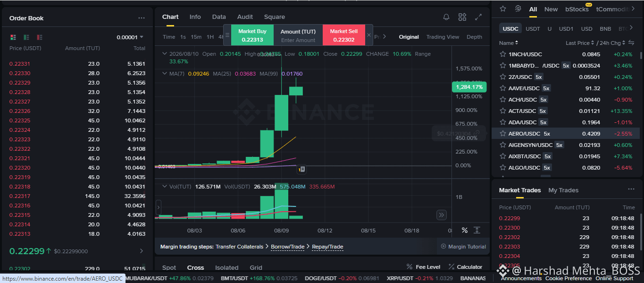Open the chart layout grid icon
Image resolution: width=644 pixels, height=283 pixels.
coord(462,17)
